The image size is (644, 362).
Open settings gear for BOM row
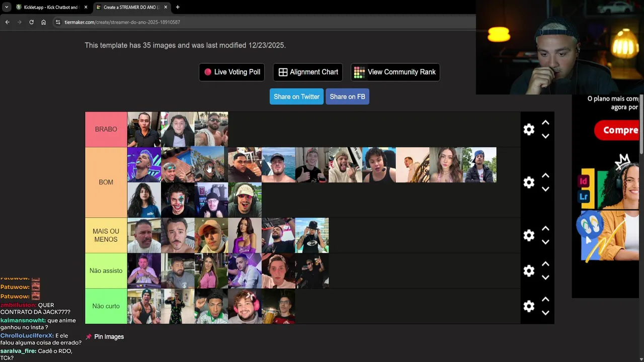[529, 182]
